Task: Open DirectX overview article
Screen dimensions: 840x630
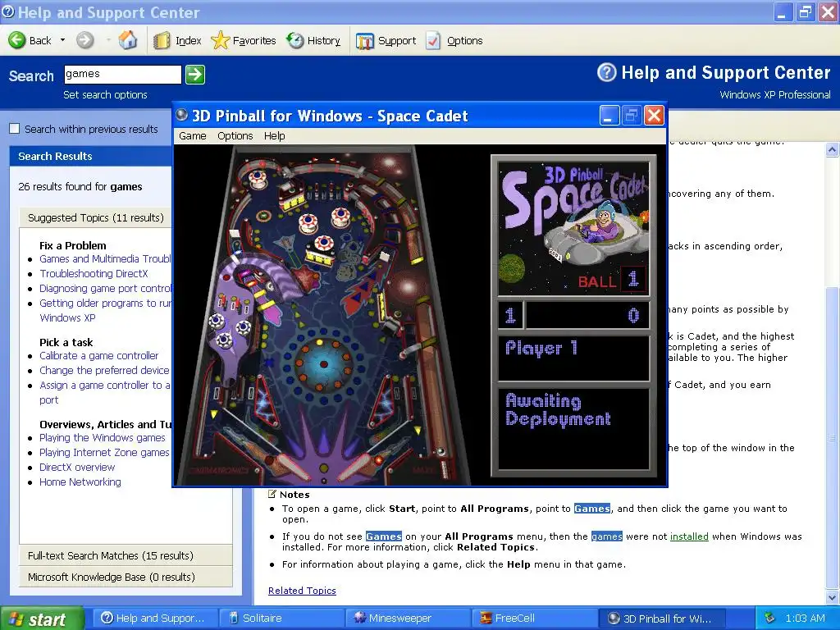Action: click(77, 467)
